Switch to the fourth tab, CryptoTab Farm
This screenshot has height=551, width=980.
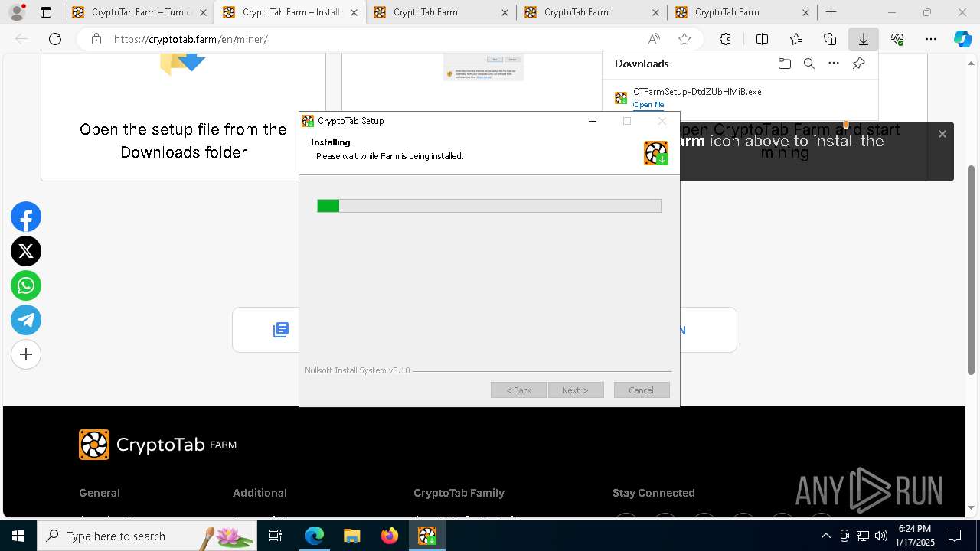coord(592,12)
